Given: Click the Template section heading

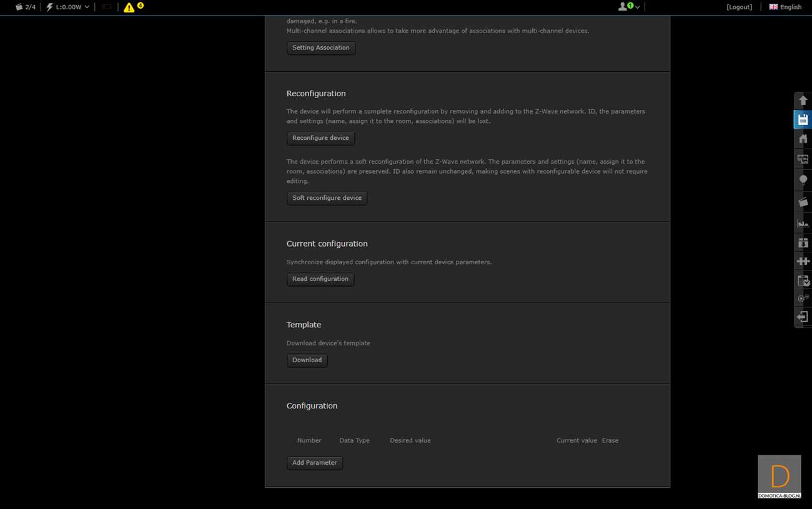Looking at the screenshot, I should point(304,325).
